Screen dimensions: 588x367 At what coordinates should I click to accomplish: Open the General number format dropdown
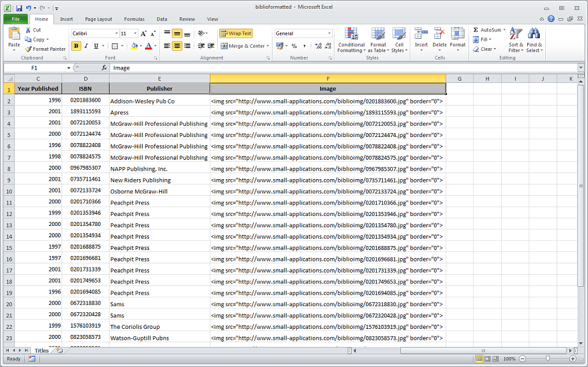click(x=329, y=33)
